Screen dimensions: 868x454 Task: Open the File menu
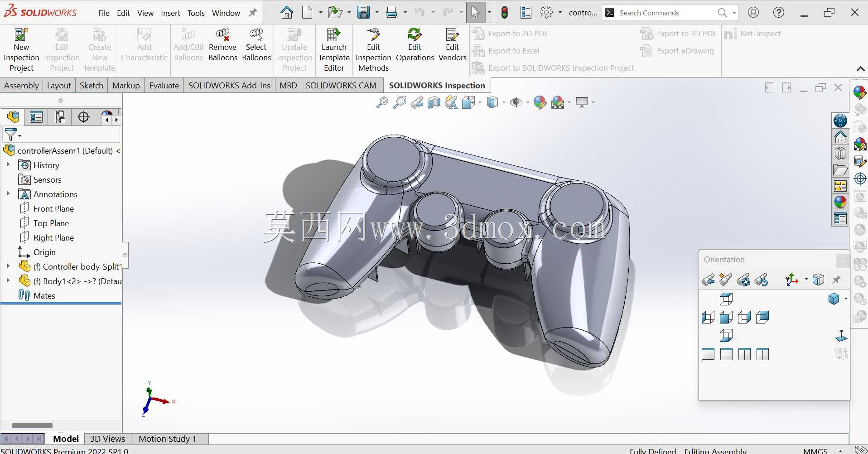pos(104,13)
